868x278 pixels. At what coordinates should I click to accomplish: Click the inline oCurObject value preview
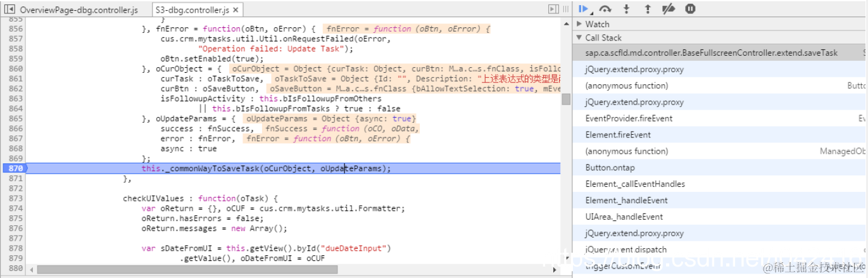tap(396, 68)
